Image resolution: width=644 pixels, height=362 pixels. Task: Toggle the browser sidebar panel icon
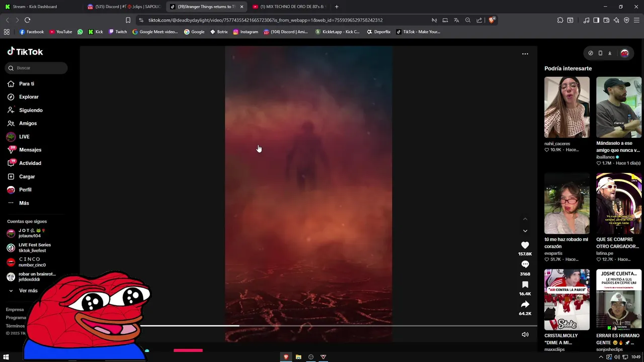pyautogui.click(x=596, y=20)
